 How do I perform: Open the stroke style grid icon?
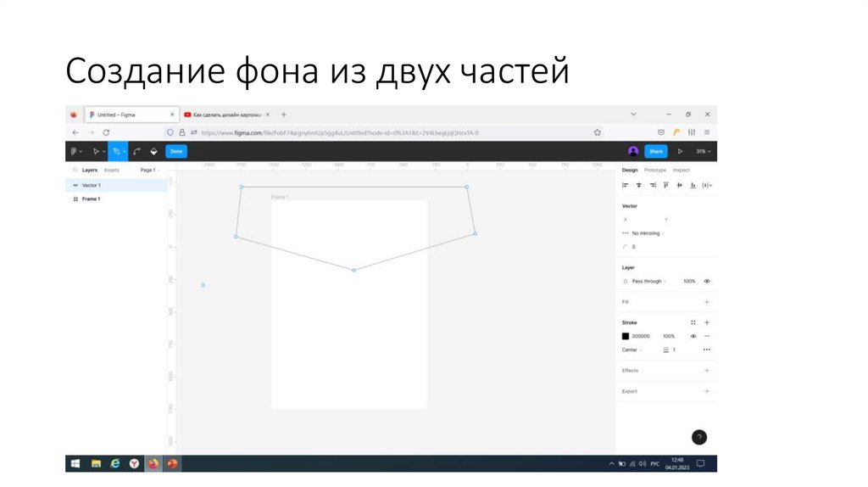coord(693,322)
